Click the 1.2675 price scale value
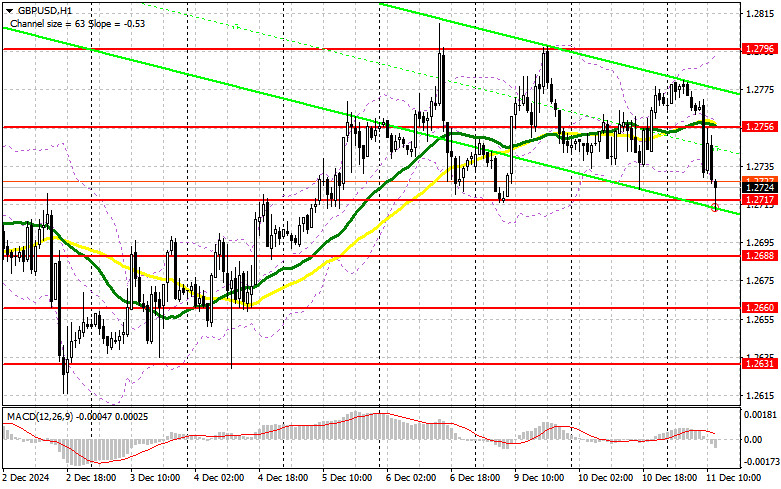The width and height of the screenshot is (781, 489). click(x=760, y=281)
